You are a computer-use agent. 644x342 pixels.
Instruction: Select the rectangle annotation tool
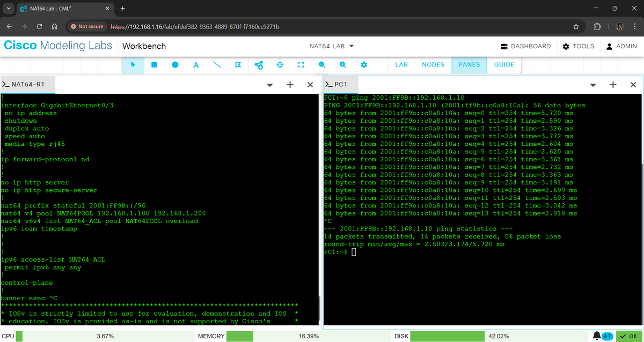pyautogui.click(x=154, y=65)
